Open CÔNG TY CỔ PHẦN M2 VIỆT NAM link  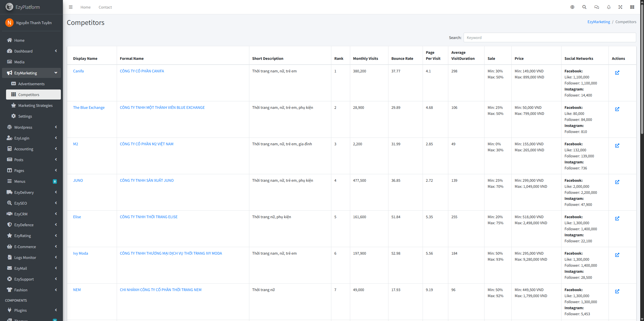[147, 144]
